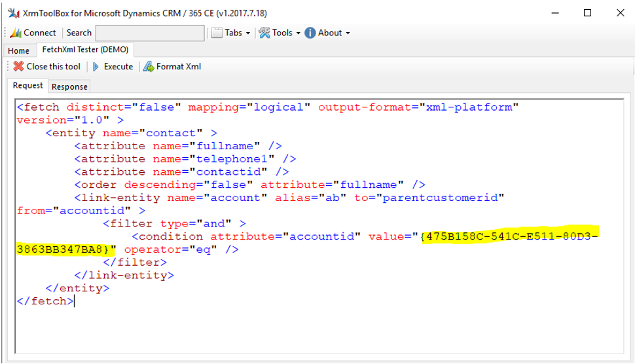This screenshot has height=364, width=635.
Task: Click the Tools wrench icon
Action: click(264, 33)
